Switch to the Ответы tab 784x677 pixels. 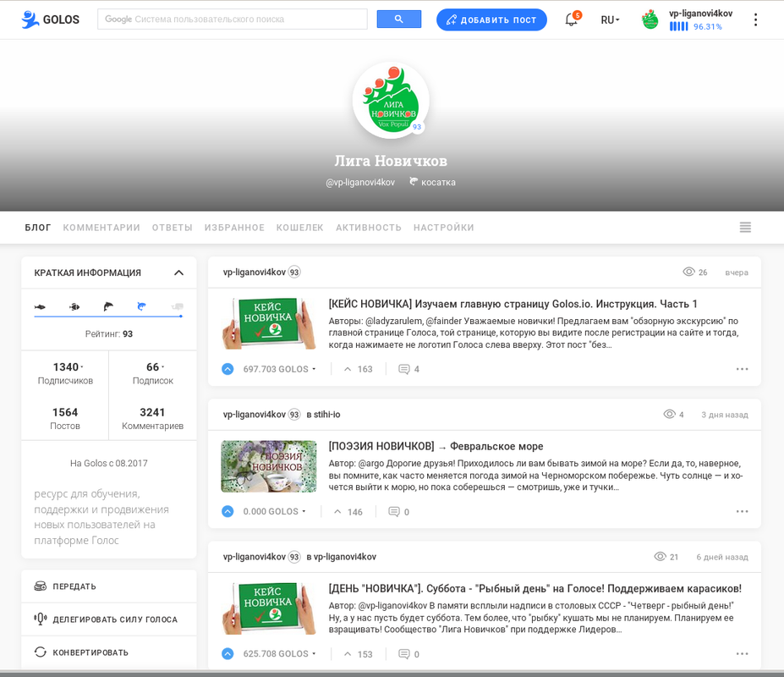(x=172, y=228)
